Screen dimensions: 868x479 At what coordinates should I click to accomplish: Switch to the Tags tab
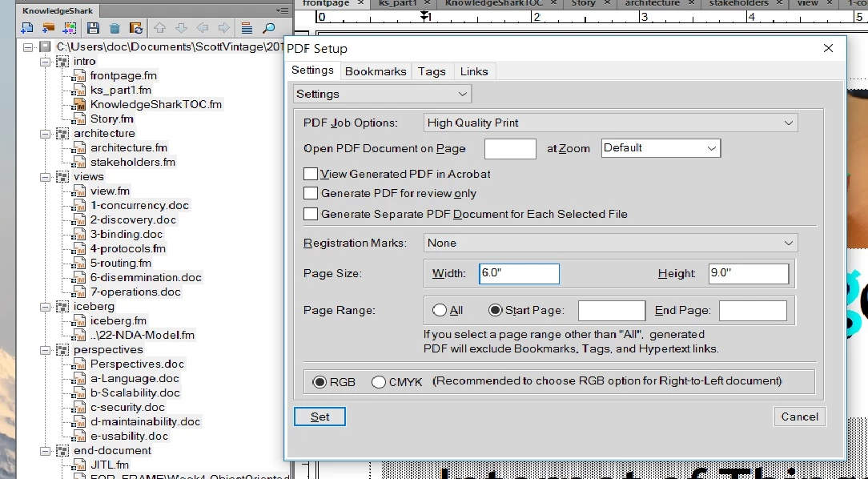click(432, 71)
